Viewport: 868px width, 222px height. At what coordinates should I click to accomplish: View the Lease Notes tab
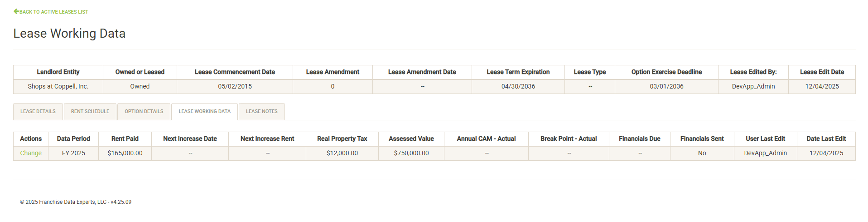[x=261, y=111]
